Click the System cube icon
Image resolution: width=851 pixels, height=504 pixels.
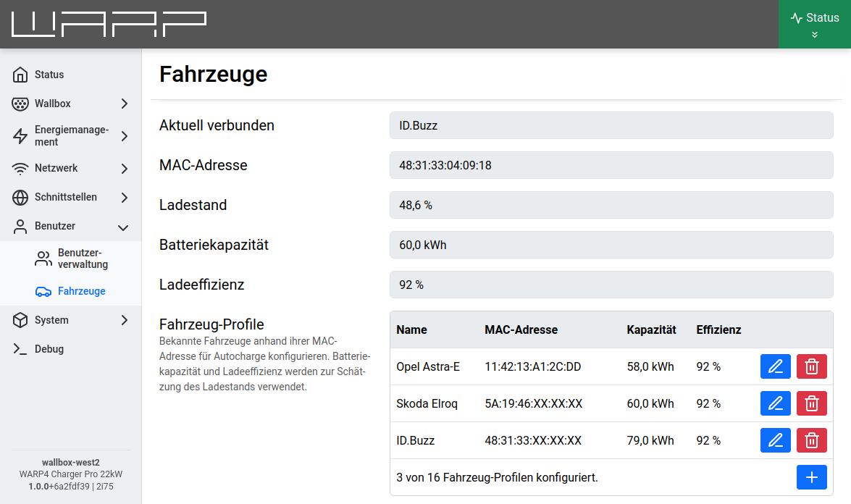point(20,320)
